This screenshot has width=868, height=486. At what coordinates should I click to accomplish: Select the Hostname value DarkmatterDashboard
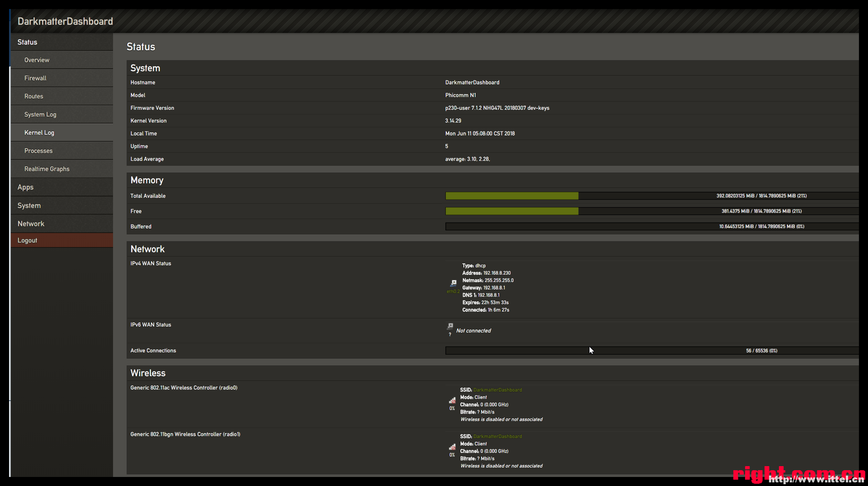tap(472, 82)
